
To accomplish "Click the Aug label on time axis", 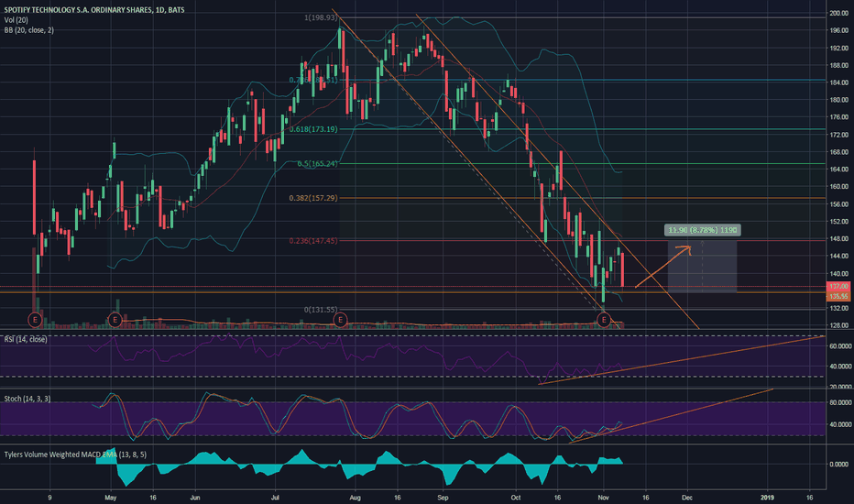I will pyautogui.click(x=355, y=498).
